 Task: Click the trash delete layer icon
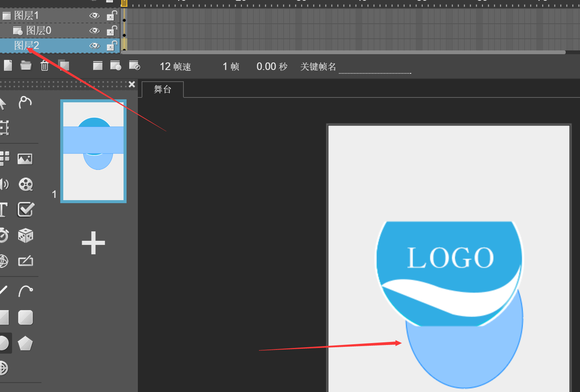coord(44,66)
